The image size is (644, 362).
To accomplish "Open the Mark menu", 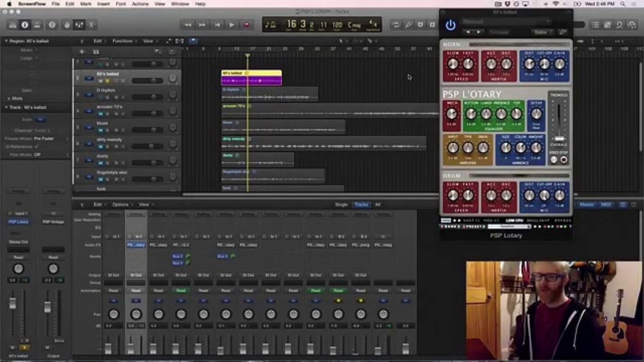I will [86, 4].
